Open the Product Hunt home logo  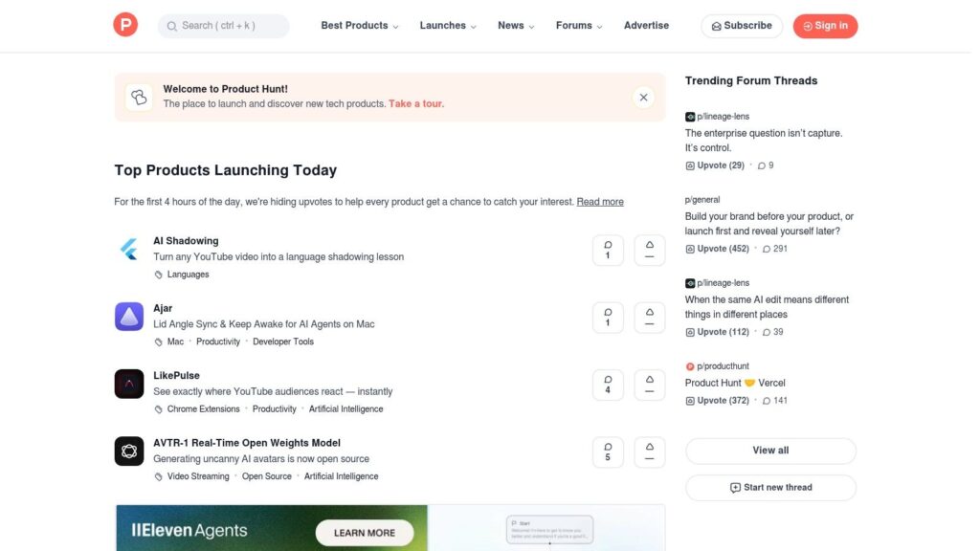click(125, 25)
